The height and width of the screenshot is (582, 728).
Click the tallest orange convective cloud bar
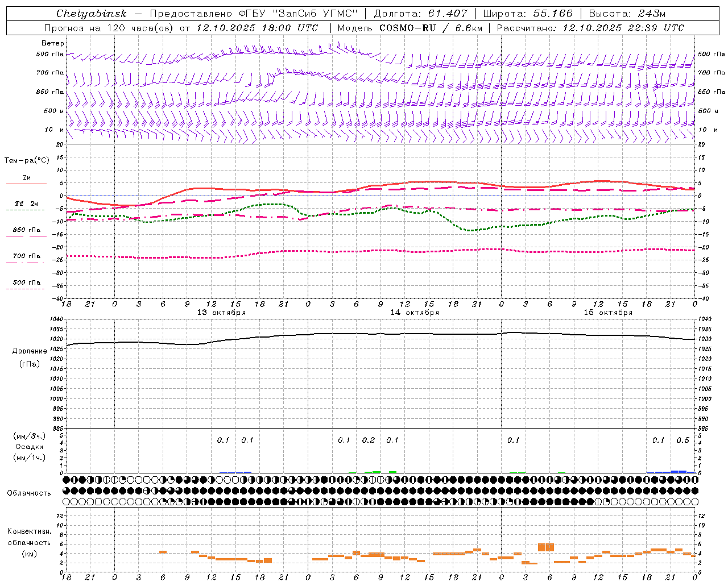tap(545, 547)
